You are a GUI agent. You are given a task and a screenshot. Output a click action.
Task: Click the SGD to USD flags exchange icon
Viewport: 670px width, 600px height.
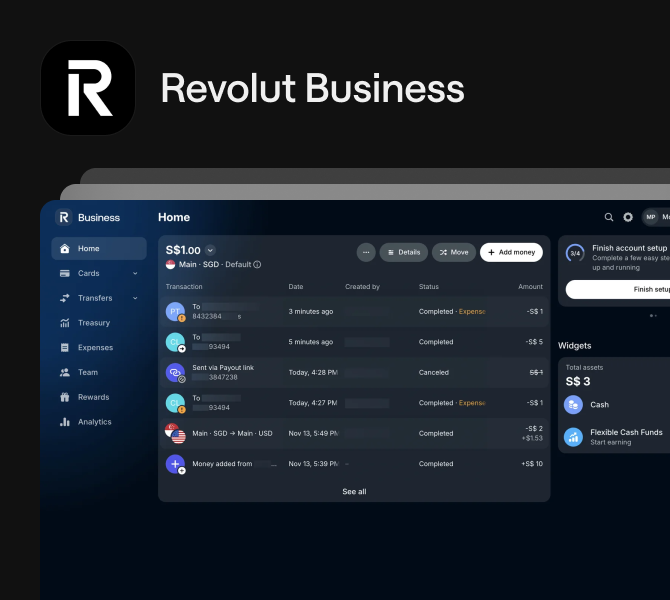tap(175, 433)
